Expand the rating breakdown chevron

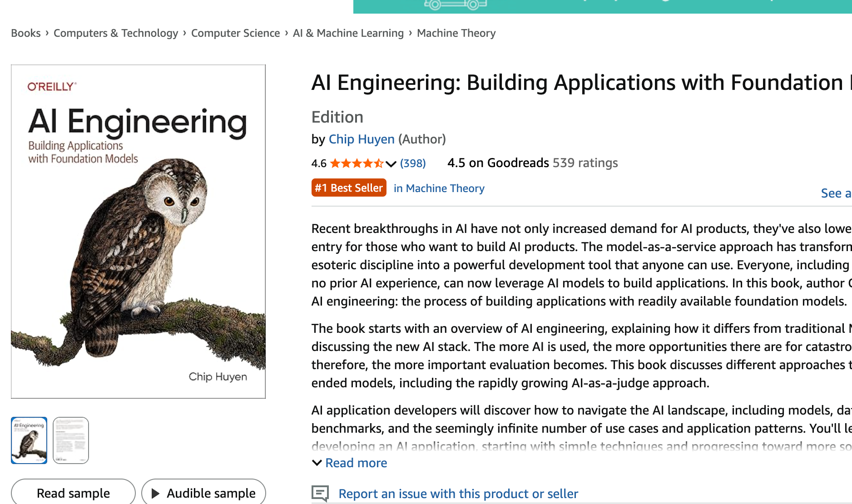tap(391, 163)
